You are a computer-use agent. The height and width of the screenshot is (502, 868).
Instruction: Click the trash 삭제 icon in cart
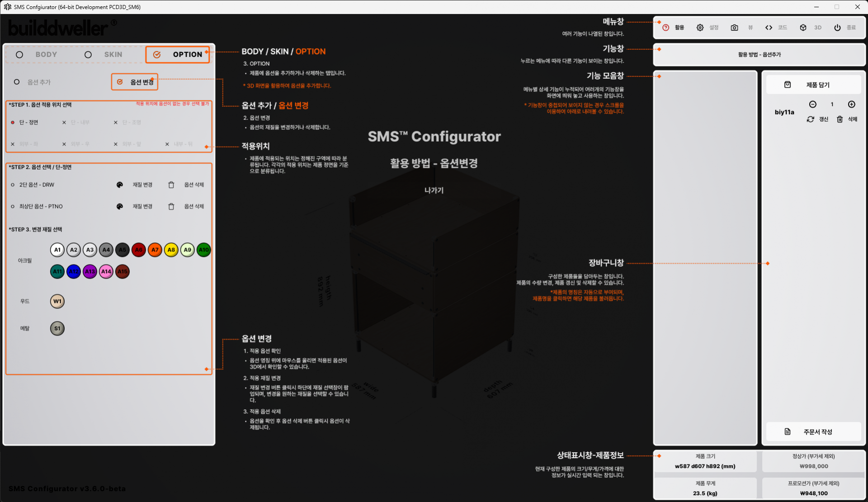tap(840, 119)
